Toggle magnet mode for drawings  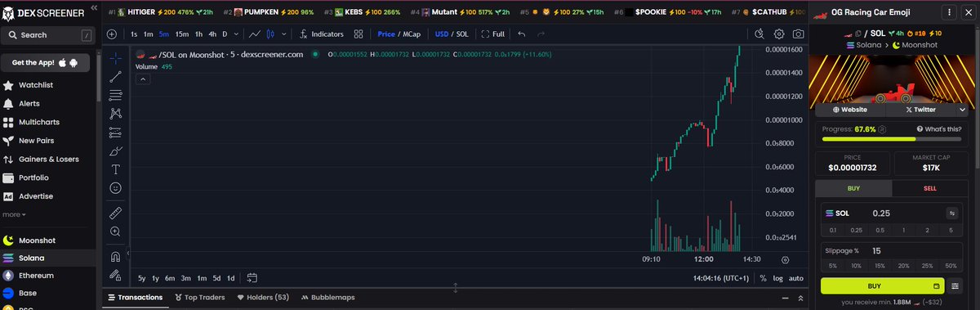(x=115, y=256)
